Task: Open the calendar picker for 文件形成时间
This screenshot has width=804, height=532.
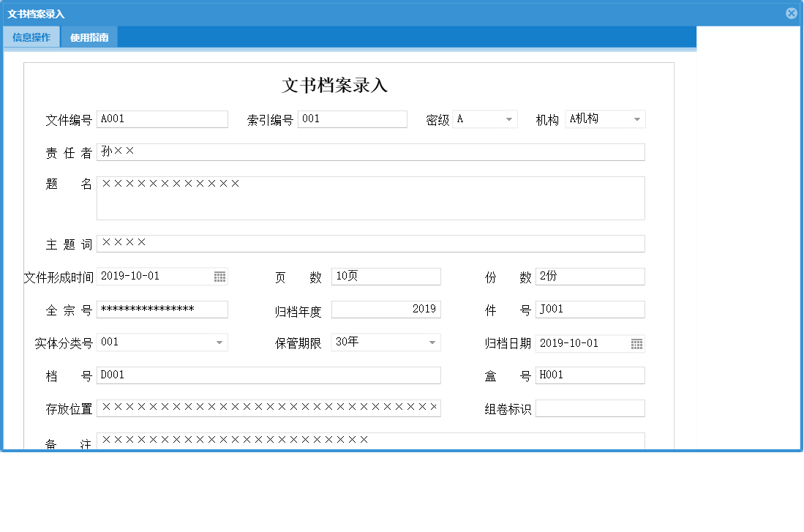Action: [x=220, y=276]
